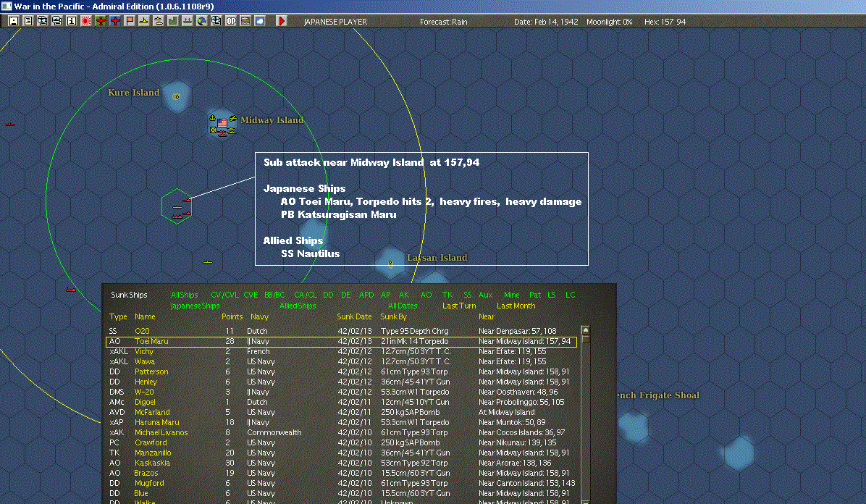This screenshot has width=866, height=504.
Task: Click the second monitor display toolbar icon
Action: pos(57,21)
